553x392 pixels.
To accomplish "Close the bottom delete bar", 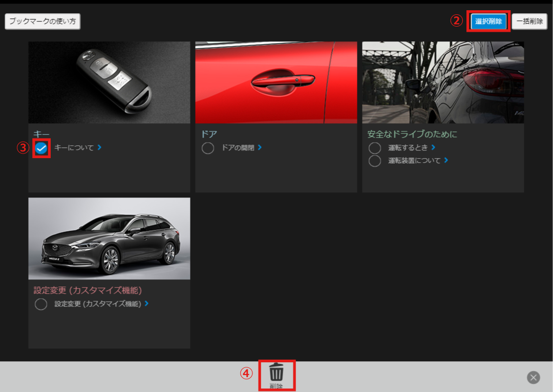I will pyautogui.click(x=534, y=378).
